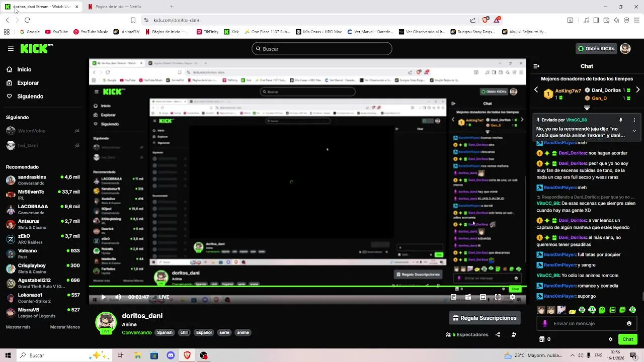This screenshot has height=362, width=644.
Task: Focus the Kick Buscar search box
Action: pyautogui.click(x=322, y=49)
